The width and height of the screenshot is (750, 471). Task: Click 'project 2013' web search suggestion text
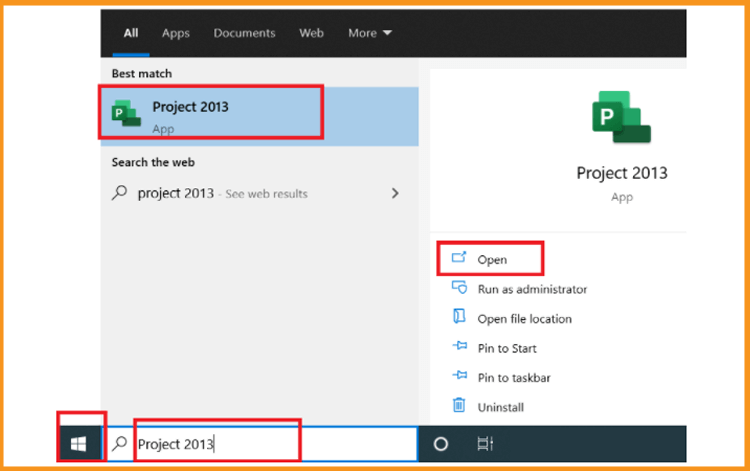(176, 194)
